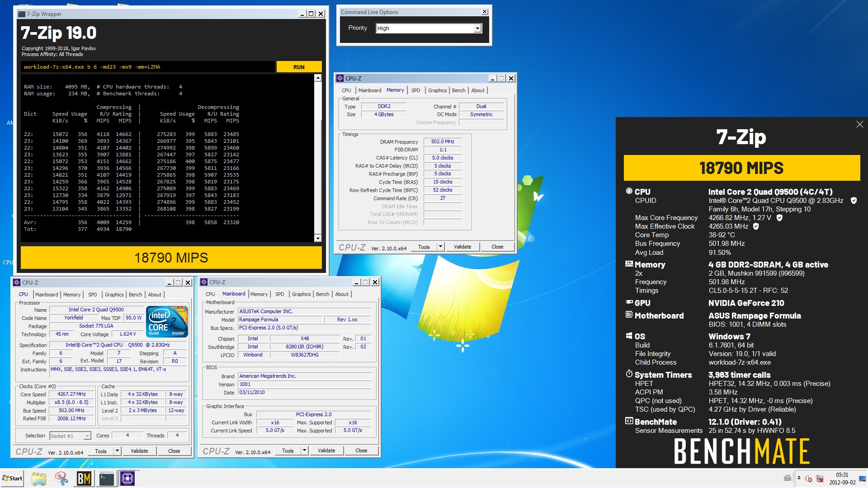Image resolution: width=868 pixels, height=488 pixels.
Task: Open the BenchMate BM taskbar icon
Action: click(x=84, y=479)
